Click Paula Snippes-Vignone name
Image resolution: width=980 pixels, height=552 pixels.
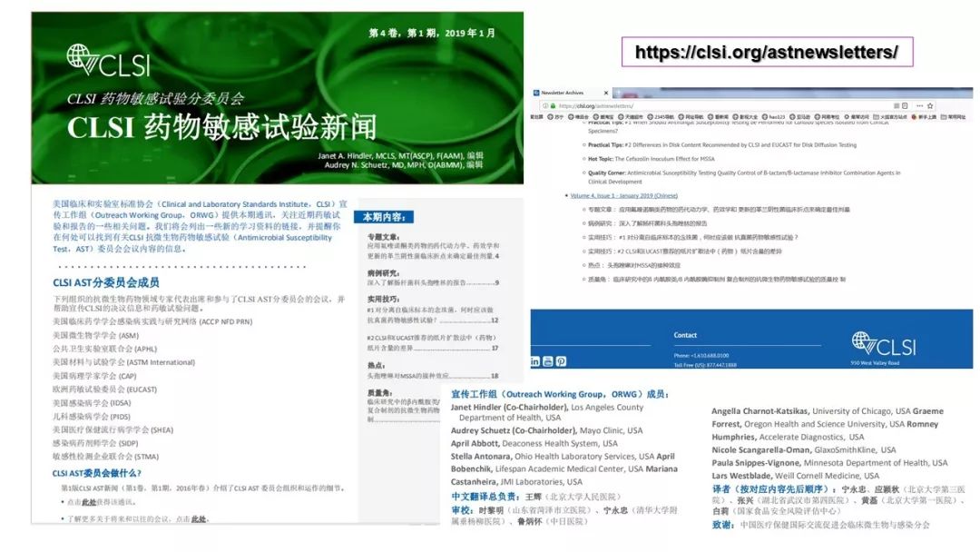756,463
